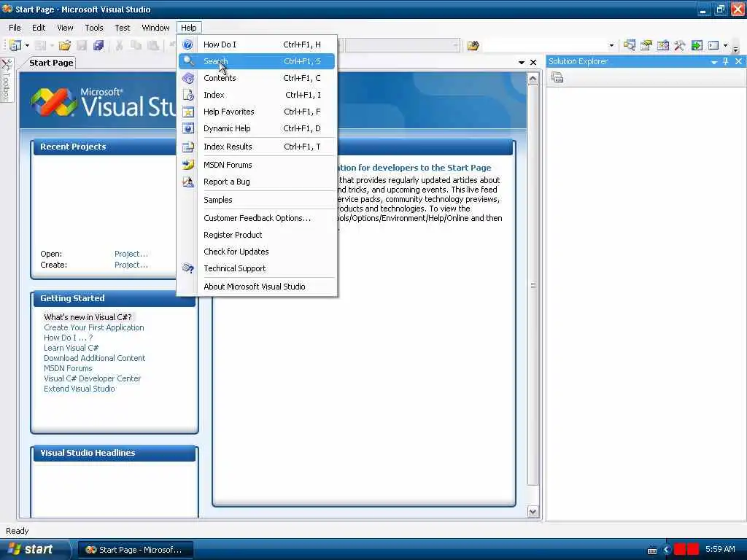This screenshot has width=747, height=560.
Task: Open What's new in Visual C#? link
Action: (x=88, y=317)
